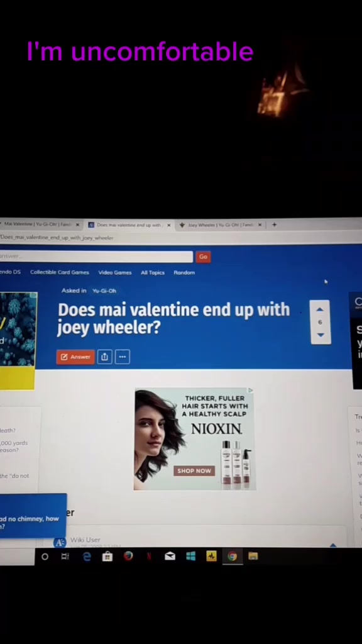Image resolution: width=362 pixels, height=644 pixels.
Task: Launch Firefox from the taskbar
Action: [128, 557]
